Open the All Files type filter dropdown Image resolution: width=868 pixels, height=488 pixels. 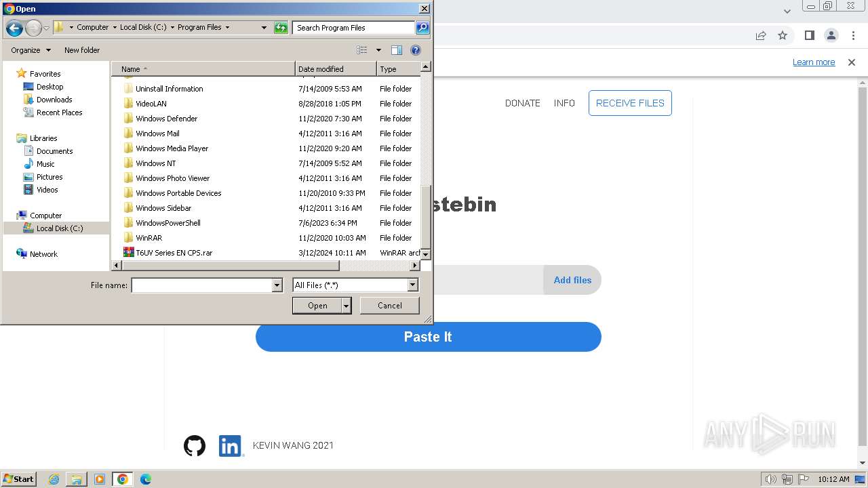tap(412, 285)
